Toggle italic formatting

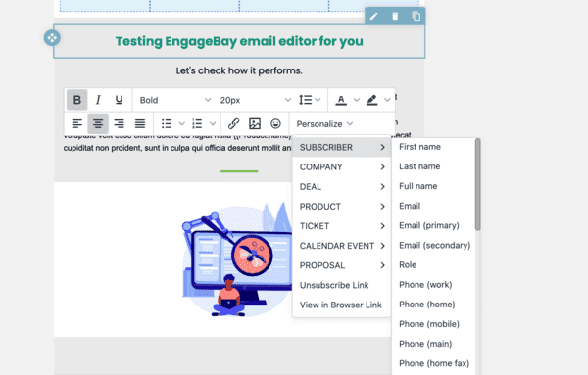(x=98, y=100)
